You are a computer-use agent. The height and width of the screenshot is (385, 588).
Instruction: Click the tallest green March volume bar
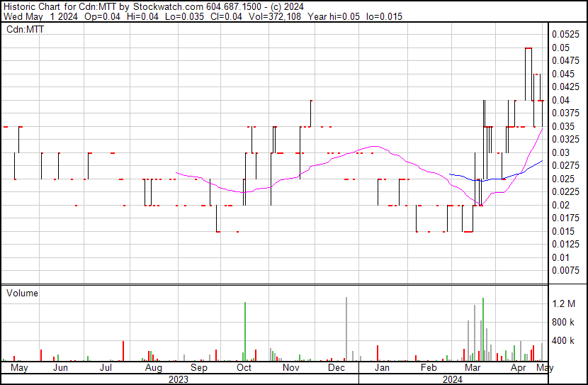click(x=483, y=330)
